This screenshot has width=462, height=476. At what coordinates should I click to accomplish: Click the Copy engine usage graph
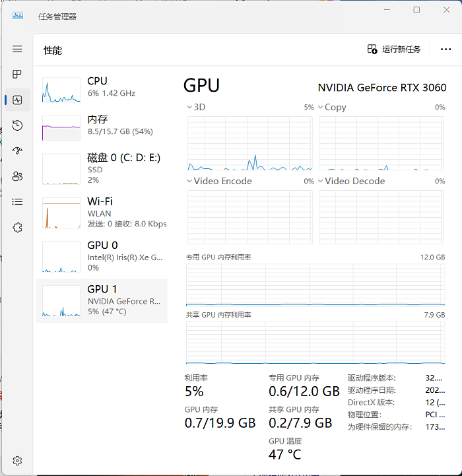click(381, 143)
